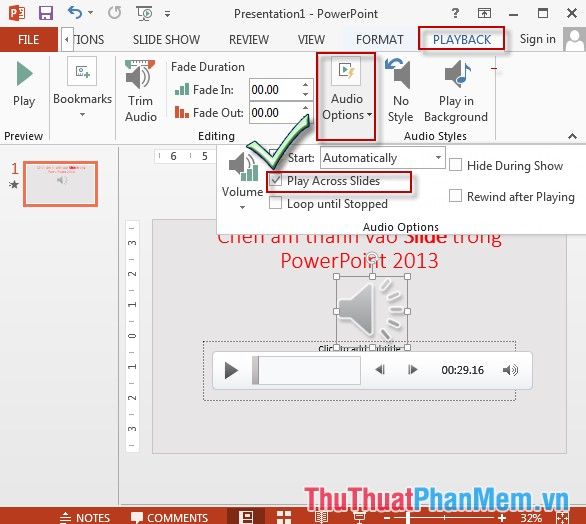Open the Undo history dropdown arrow
The width and height of the screenshot is (586, 524).
click(x=90, y=13)
